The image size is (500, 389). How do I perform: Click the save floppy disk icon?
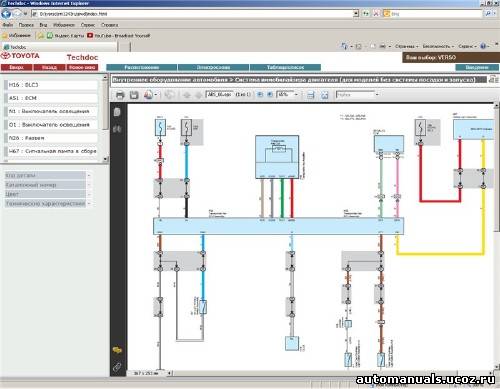tap(134, 95)
